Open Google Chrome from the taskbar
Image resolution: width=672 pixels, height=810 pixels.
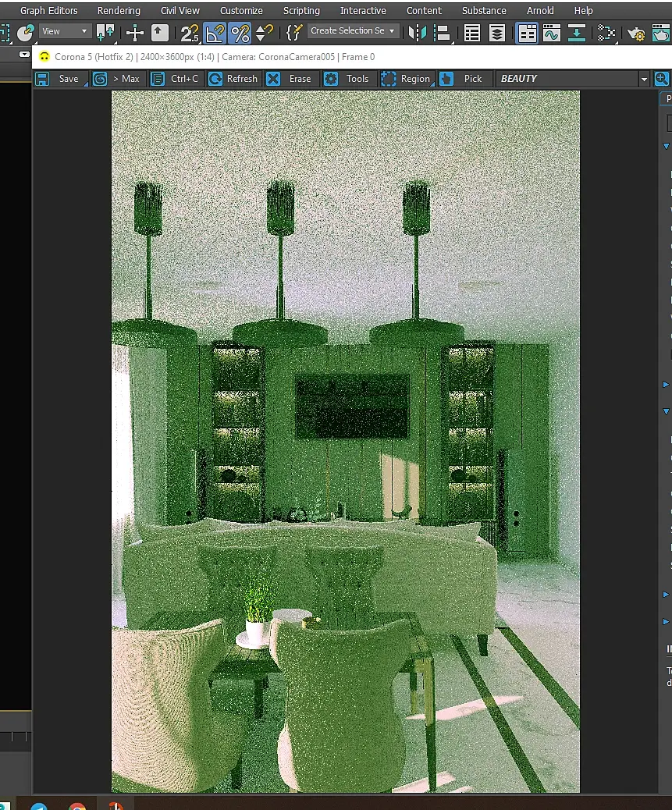(77, 806)
